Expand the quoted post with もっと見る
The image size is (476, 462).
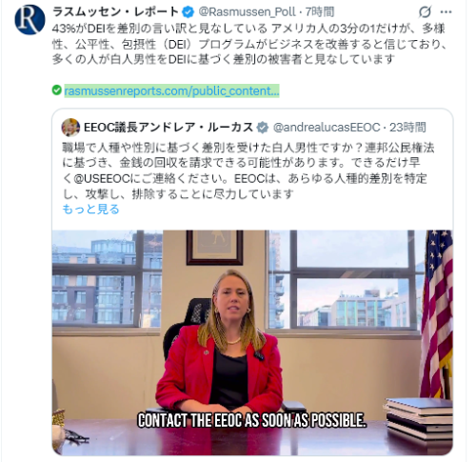click(x=90, y=209)
